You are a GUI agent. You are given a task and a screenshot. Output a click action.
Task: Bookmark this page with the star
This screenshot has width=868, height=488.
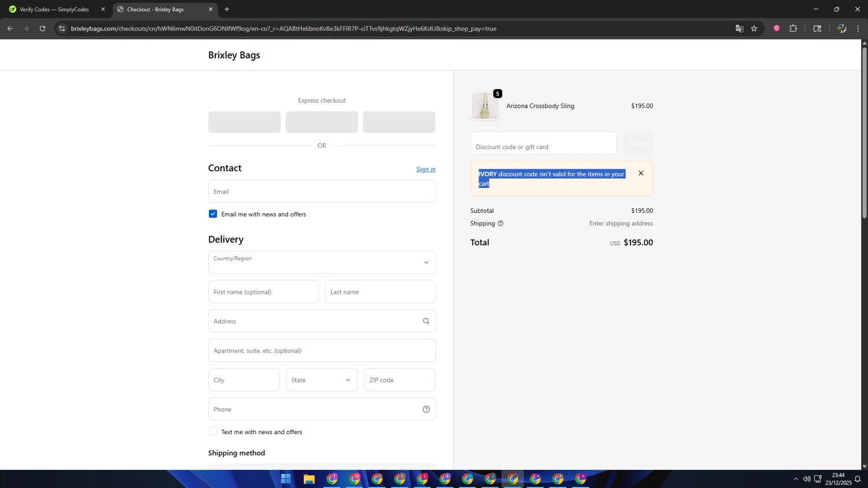pyautogui.click(x=754, y=28)
